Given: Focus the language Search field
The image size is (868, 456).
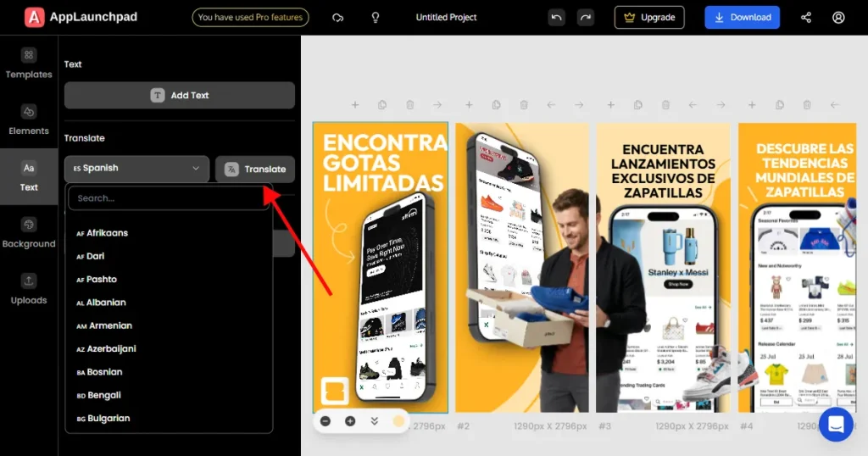Looking at the screenshot, I should coord(169,198).
